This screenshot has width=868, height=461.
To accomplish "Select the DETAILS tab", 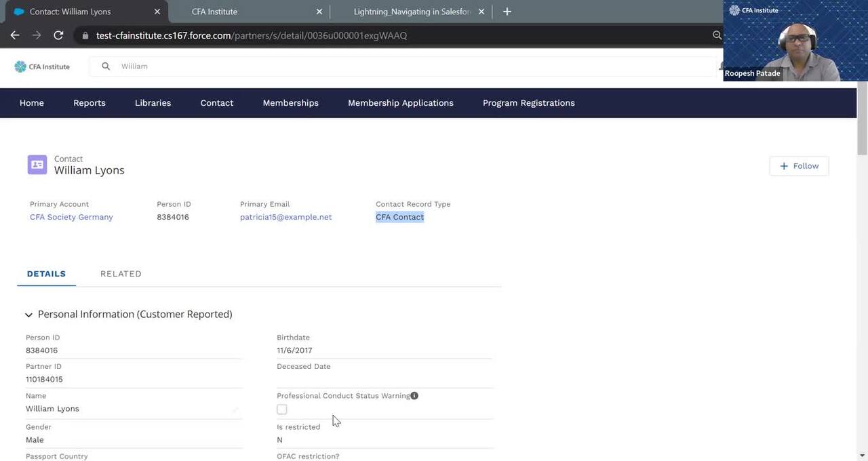I will (x=46, y=274).
